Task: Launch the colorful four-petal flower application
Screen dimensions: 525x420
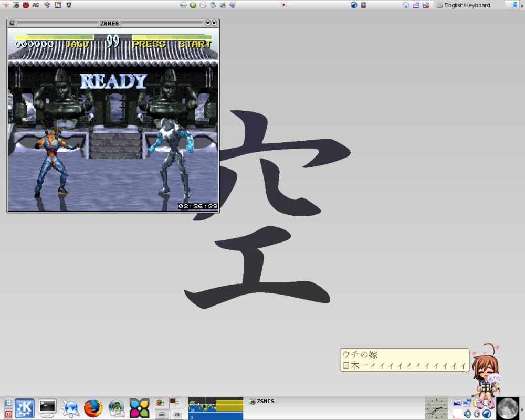Action: coord(139,408)
